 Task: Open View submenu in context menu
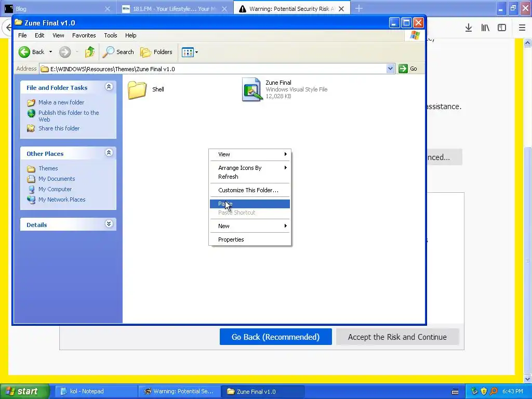click(250, 154)
